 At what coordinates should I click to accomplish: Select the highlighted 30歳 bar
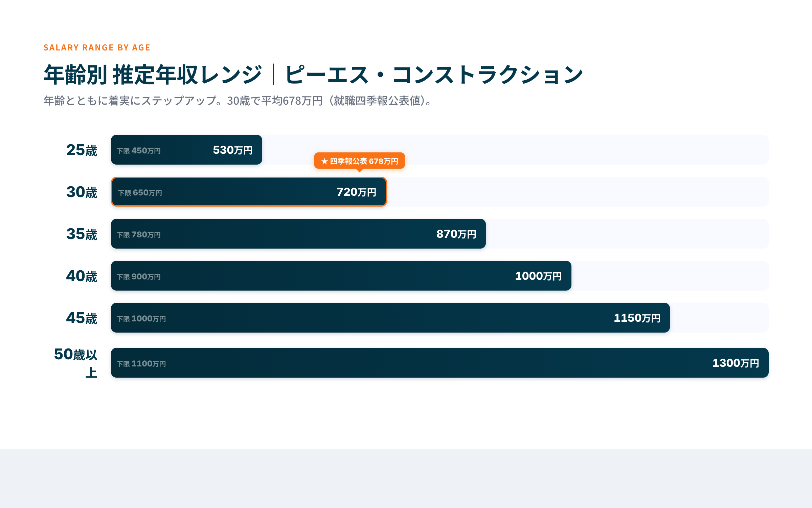pyautogui.click(x=248, y=192)
